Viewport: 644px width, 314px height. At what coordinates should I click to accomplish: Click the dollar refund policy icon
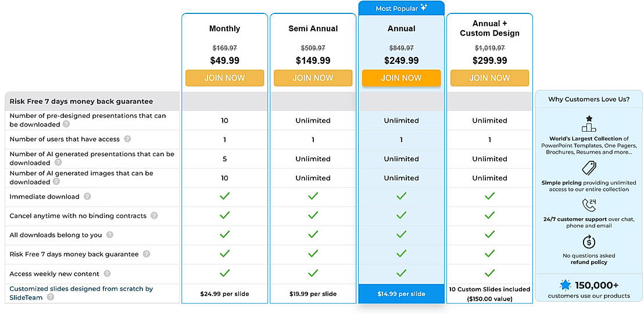click(x=589, y=241)
